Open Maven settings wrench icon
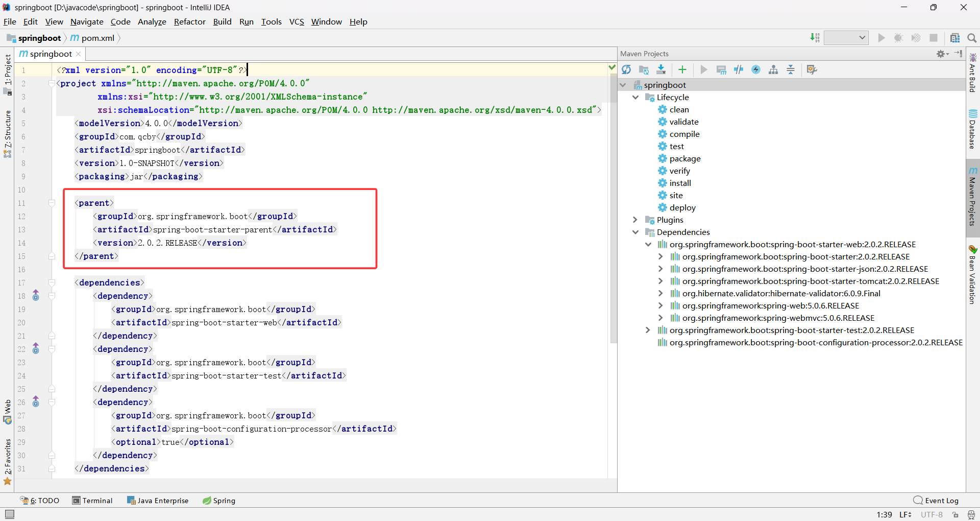This screenshot has width=980, height=521. pos(812,69)
